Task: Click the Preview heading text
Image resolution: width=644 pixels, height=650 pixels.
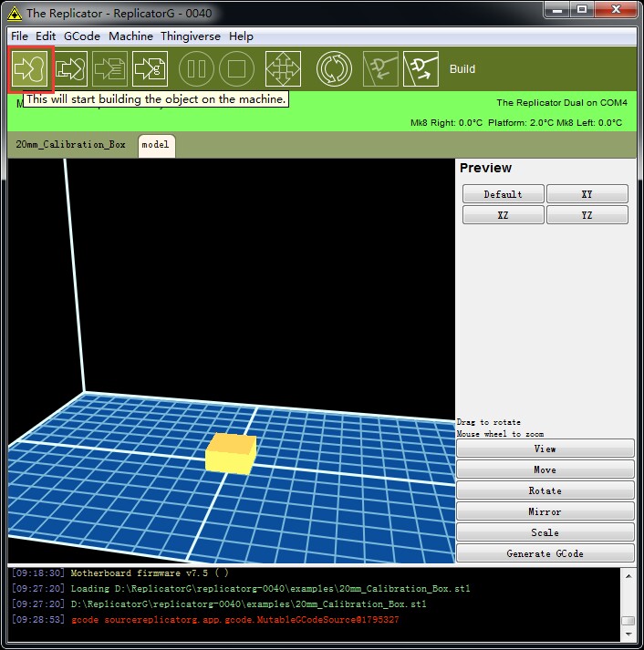Action: pyautogui.click(x=485, y=168)
